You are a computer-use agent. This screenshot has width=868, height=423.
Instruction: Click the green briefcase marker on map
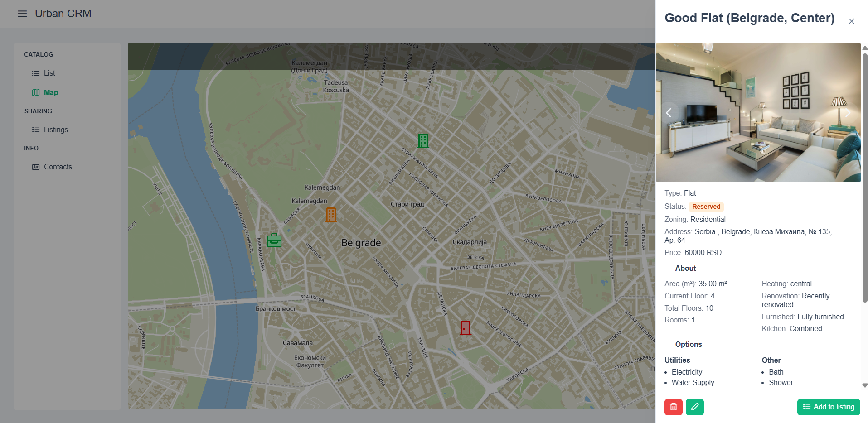point(274,240)
